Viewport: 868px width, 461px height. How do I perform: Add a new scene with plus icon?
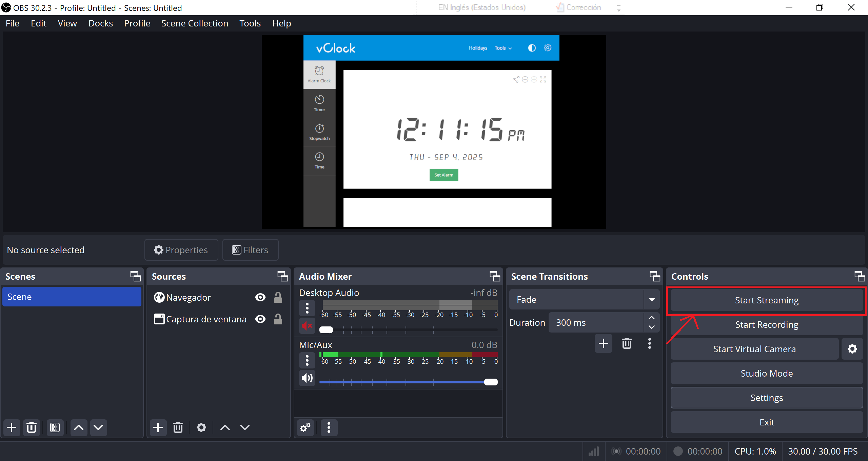(12, 427)
